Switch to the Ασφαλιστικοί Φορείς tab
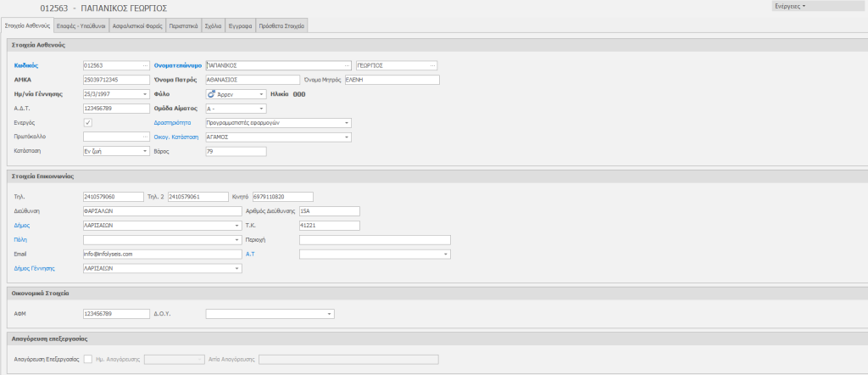Screen dimensions: 868x375 pos(137,26)
